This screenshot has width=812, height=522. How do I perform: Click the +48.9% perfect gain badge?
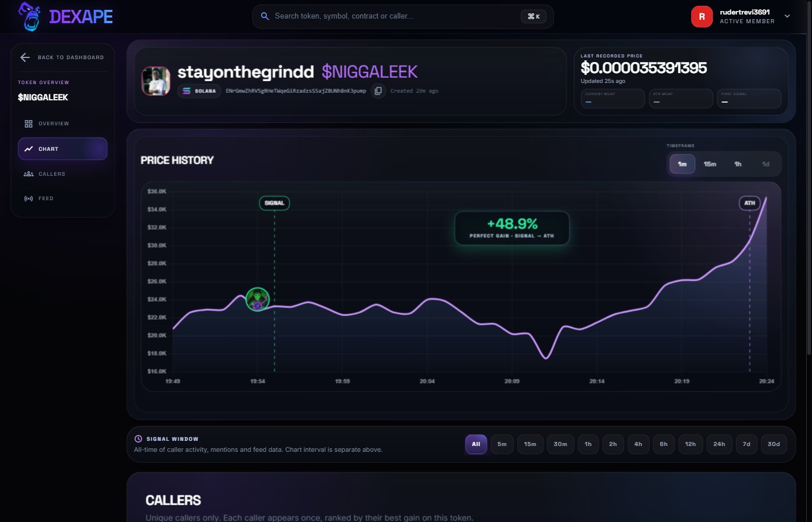pos(512,228)
